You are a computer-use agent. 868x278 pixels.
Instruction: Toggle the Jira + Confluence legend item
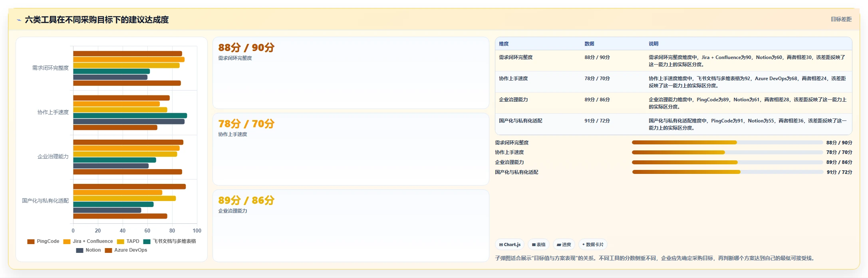88,241
